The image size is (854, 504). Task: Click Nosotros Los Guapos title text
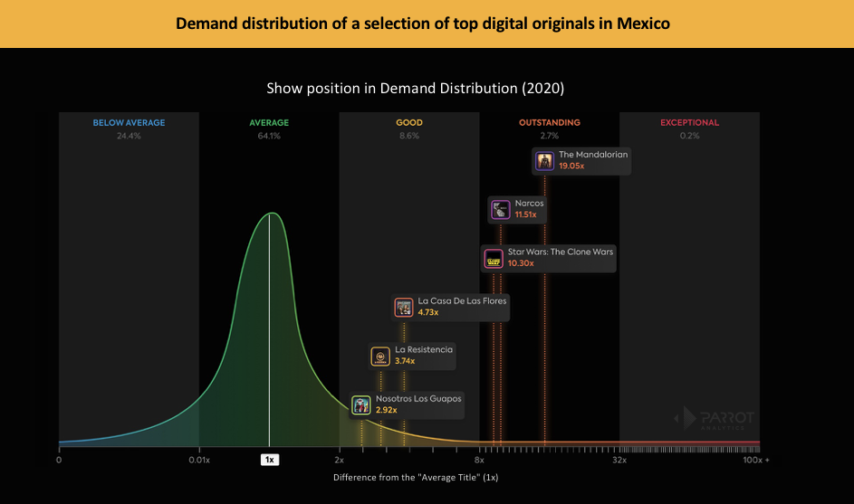[x=418, y=398]
